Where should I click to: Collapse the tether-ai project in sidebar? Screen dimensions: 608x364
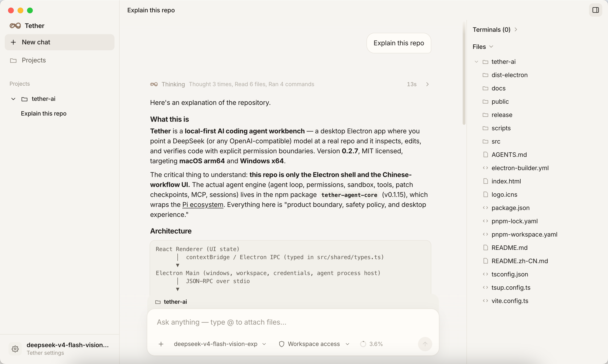point(13,99)
